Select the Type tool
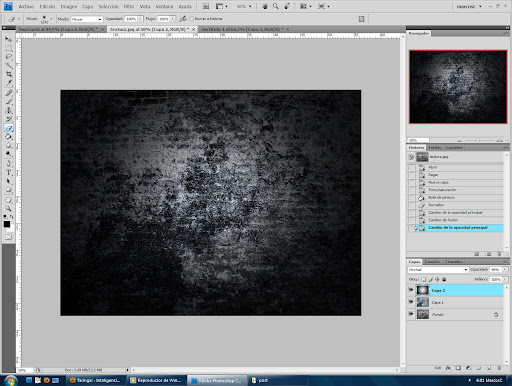 coord(8,172)
